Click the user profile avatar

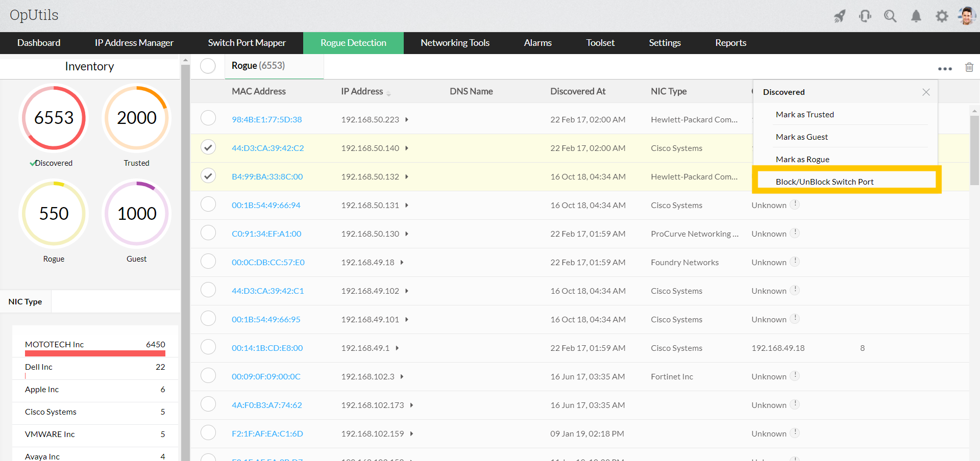coord(967,16)
